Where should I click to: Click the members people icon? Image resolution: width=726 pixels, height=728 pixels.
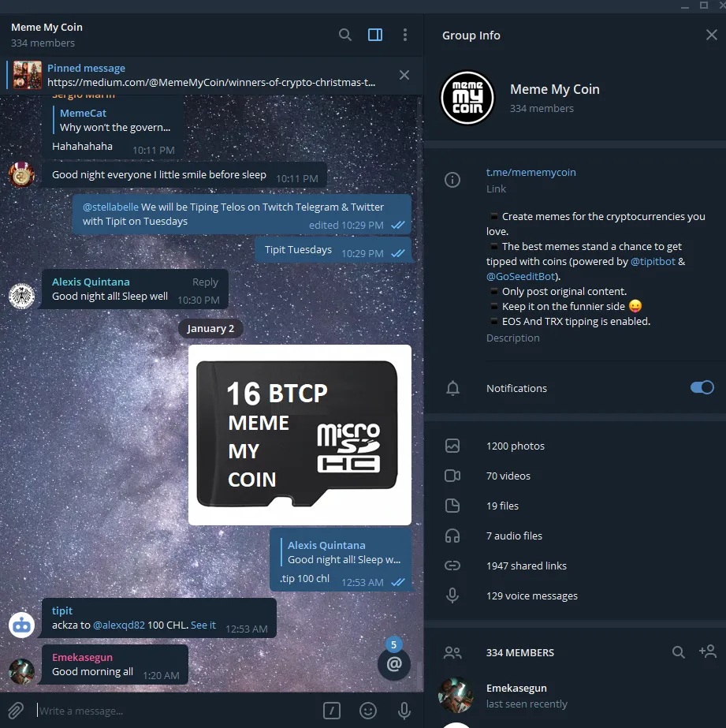pyautogui.click(x=452, y=653)
